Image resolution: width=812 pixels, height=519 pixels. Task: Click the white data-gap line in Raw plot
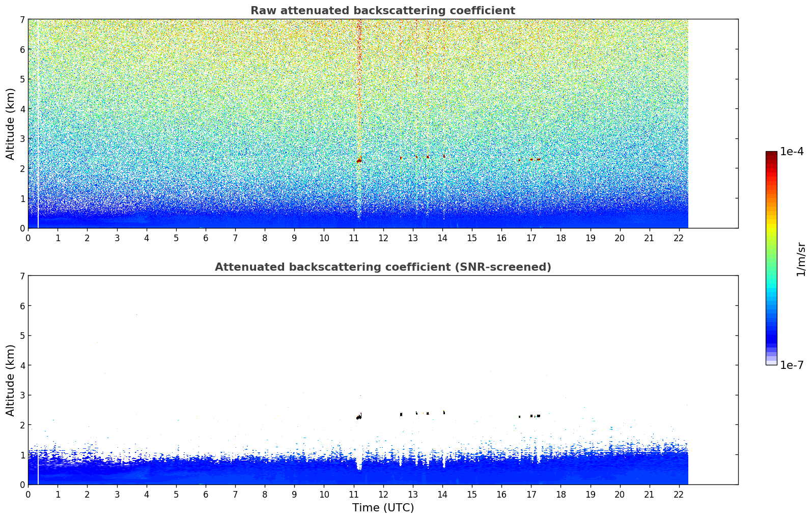click(x=38, y=124)
